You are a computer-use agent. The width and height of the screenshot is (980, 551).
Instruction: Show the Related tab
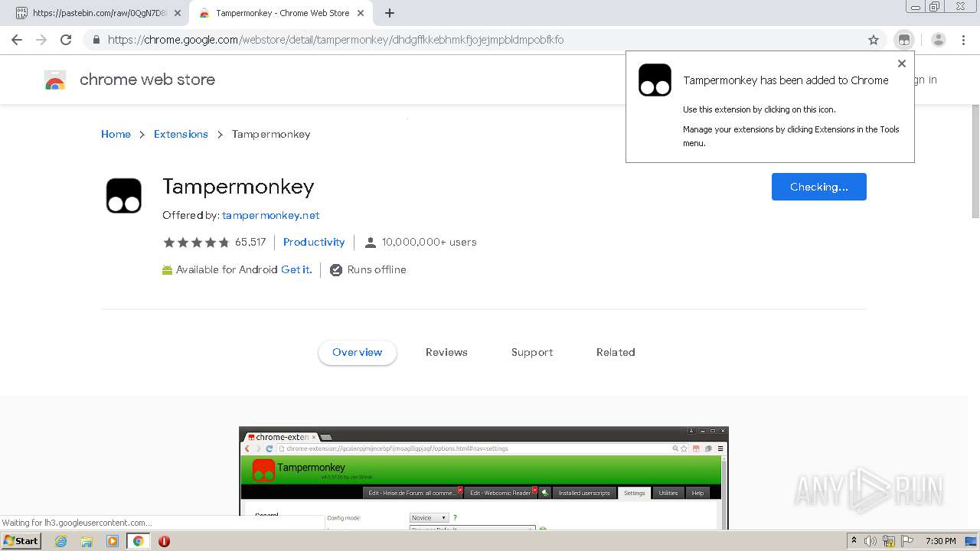point(616,352)
